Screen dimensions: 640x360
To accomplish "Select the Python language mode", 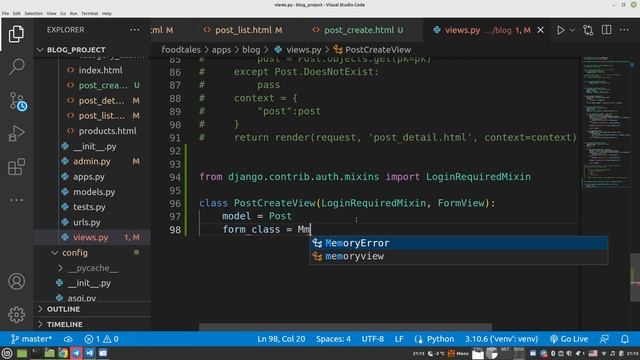I will (x=440, y=339).
